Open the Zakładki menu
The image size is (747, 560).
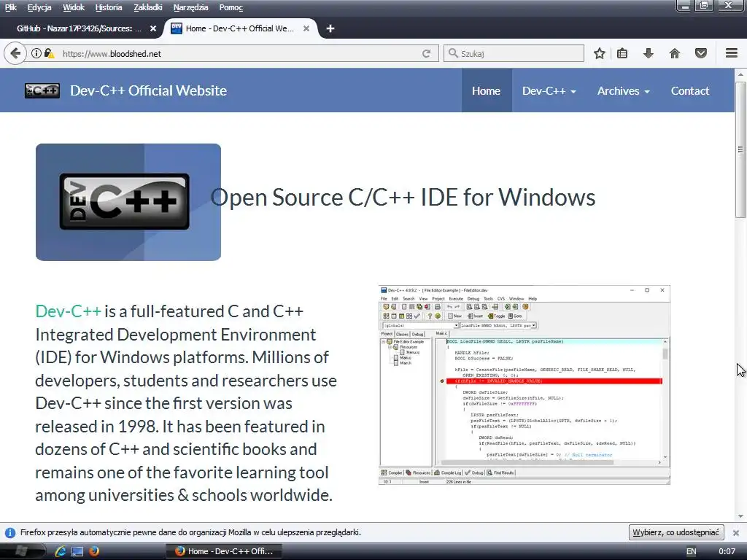tap(148, 7)
